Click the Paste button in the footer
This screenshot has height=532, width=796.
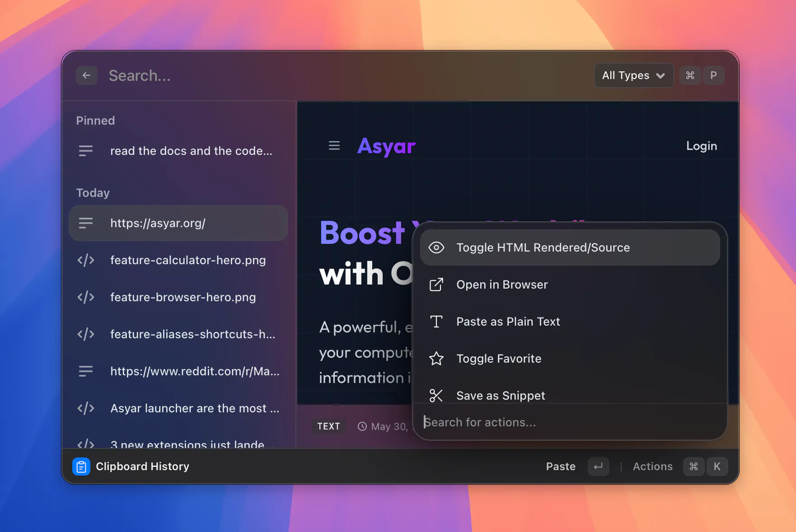(x=561, y=467)
